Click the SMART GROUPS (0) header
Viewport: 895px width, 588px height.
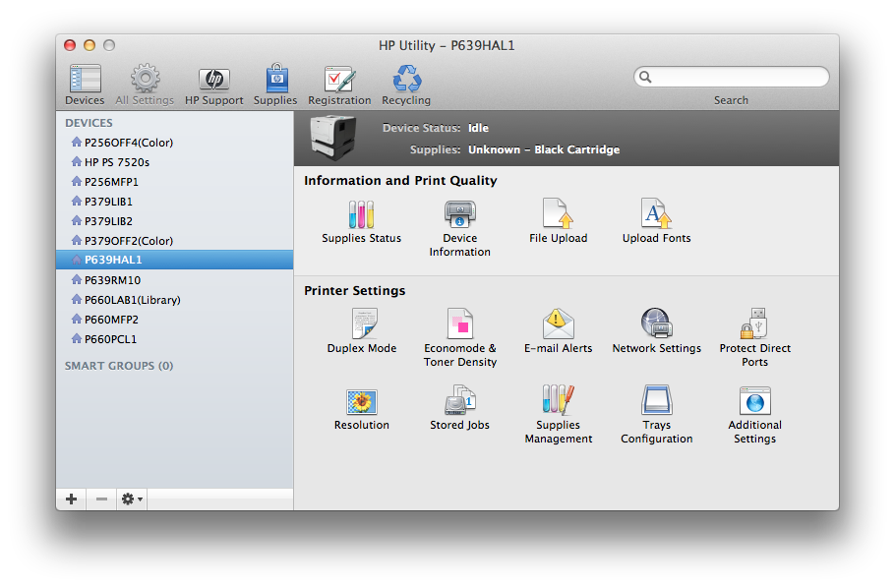click(119, 366)
